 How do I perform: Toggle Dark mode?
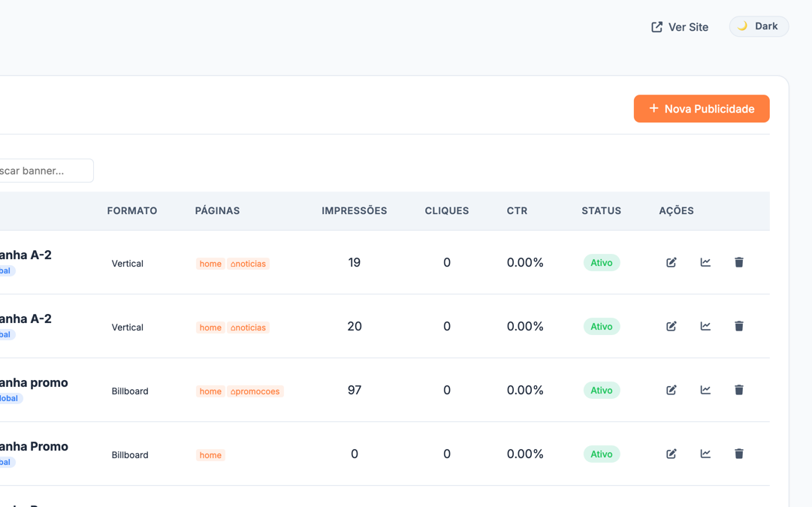[x=759, y=26]
